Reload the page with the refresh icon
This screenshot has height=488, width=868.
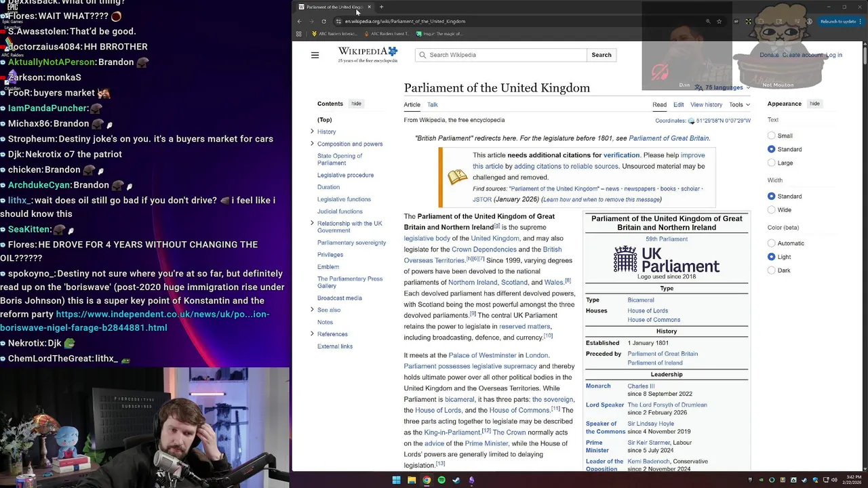[323, 21]
